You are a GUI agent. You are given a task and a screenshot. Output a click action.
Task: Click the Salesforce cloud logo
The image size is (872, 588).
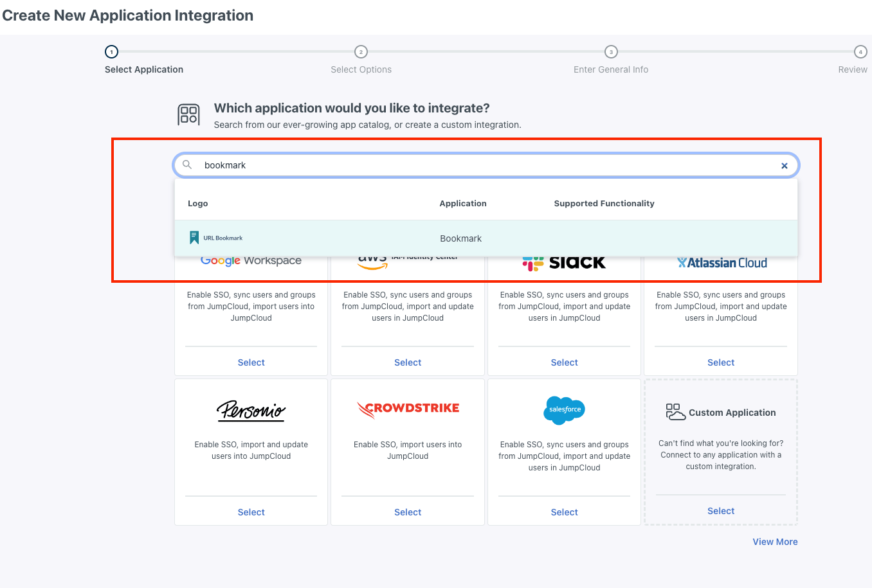(x=564, y=410)
